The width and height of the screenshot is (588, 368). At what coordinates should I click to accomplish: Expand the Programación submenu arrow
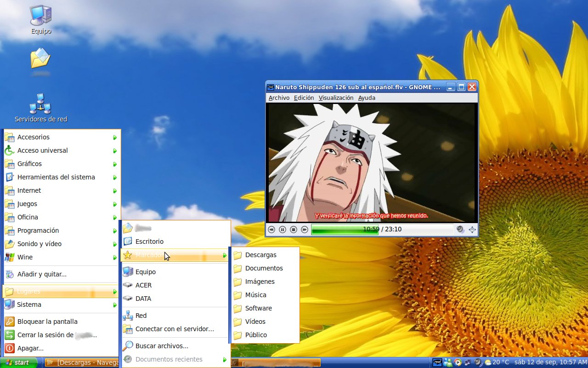[115, 231]
